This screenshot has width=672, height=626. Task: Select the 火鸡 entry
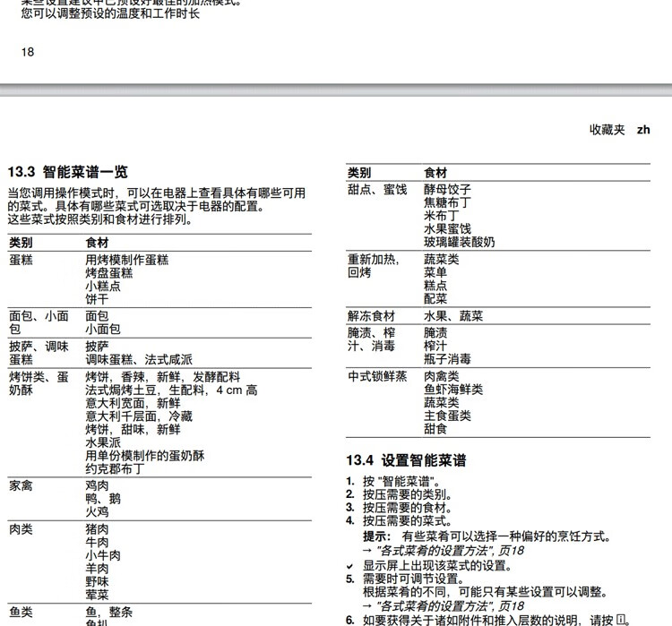(x=97, y=512)
